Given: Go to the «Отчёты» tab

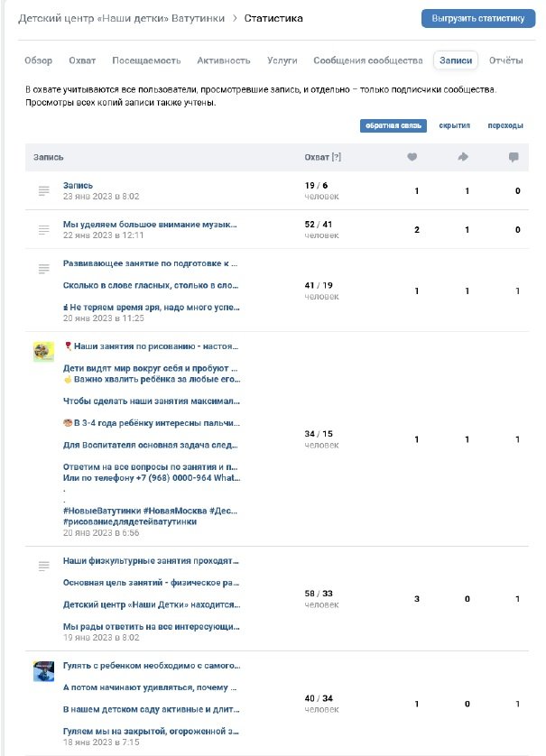Looking at the screenshot, I should [505, 60].
